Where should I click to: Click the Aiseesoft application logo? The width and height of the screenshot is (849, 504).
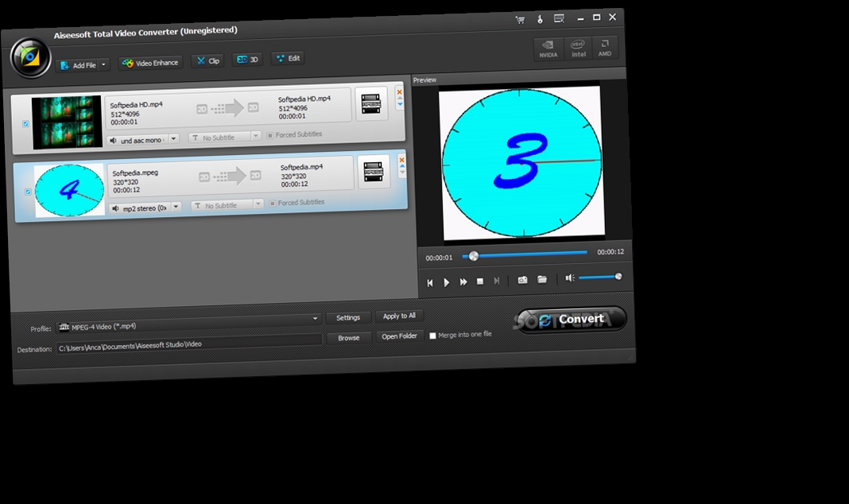tap(29, 57)
